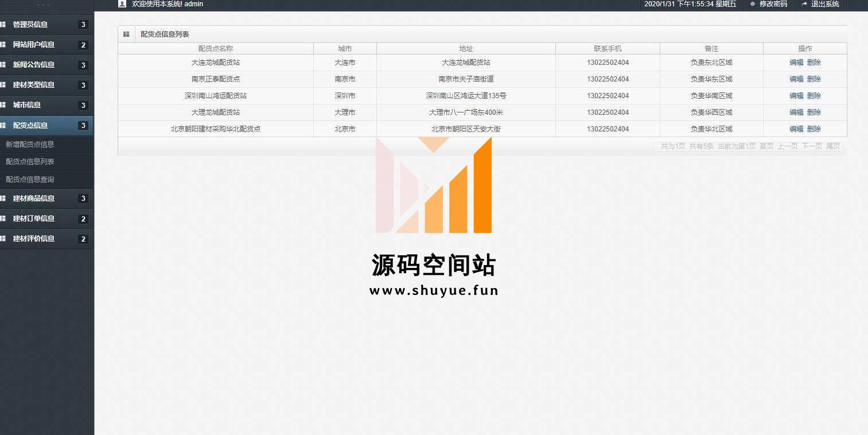Screen dimensions: 868x435
Task: Click the user avatar icon in top bar
Action: pyautogui.click(x=122, y=3)
